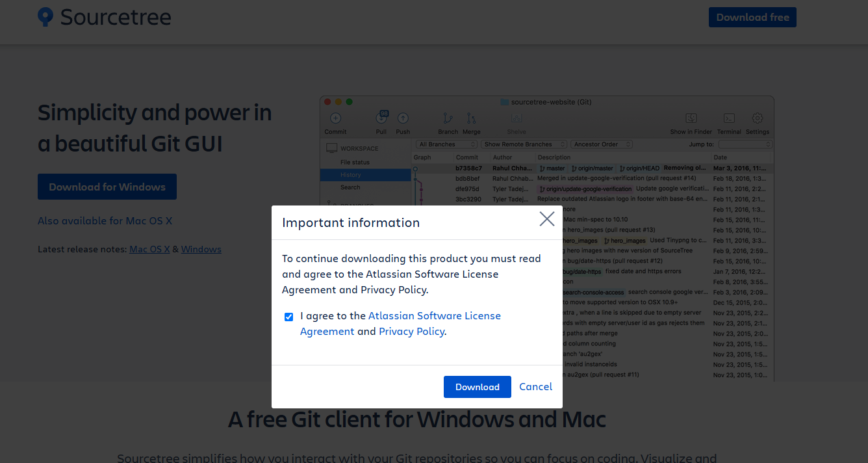868x463 pixels.
Task: Click the Sourcetree wordmark text in the header
Action: tap(116, 17)
